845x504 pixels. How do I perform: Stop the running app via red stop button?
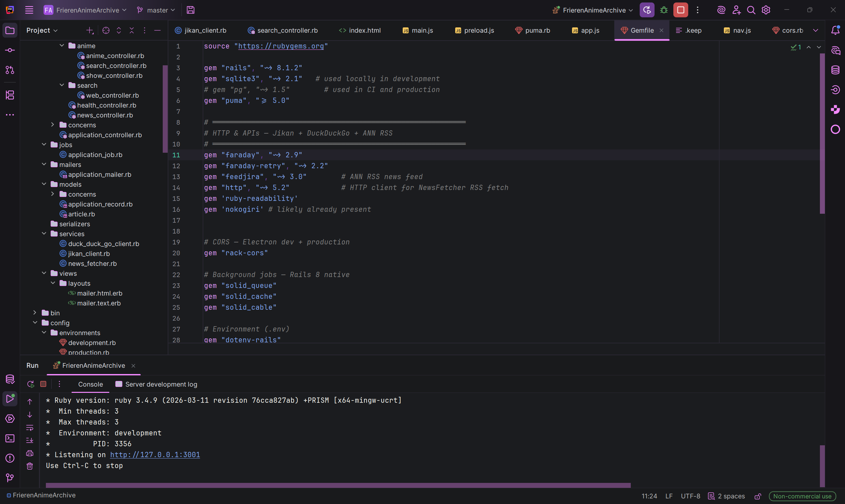point(681,10)
